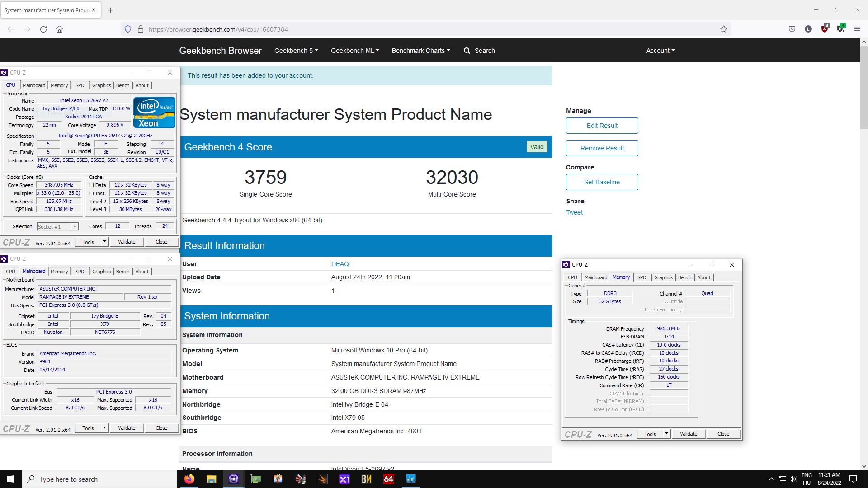
Task: Open the extension icon with green badge 3
Action: pyautogui.click(x=841, y=28)
